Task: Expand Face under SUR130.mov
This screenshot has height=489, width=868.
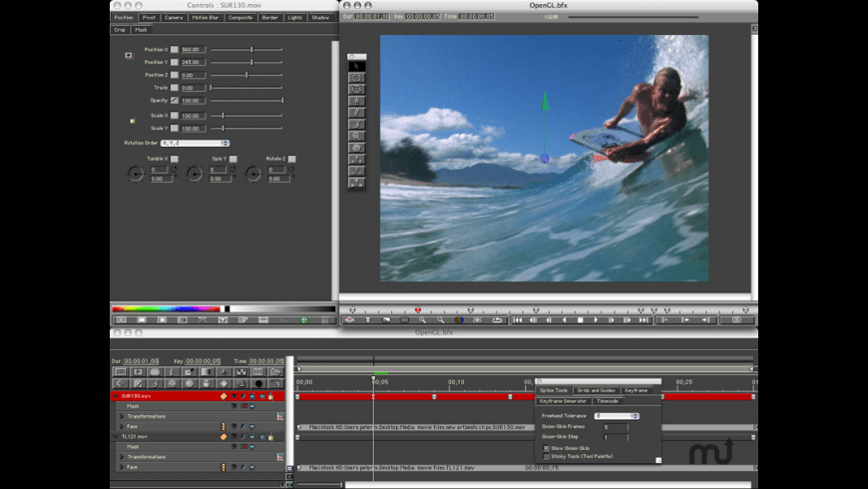Action: (x=122, y=426)
